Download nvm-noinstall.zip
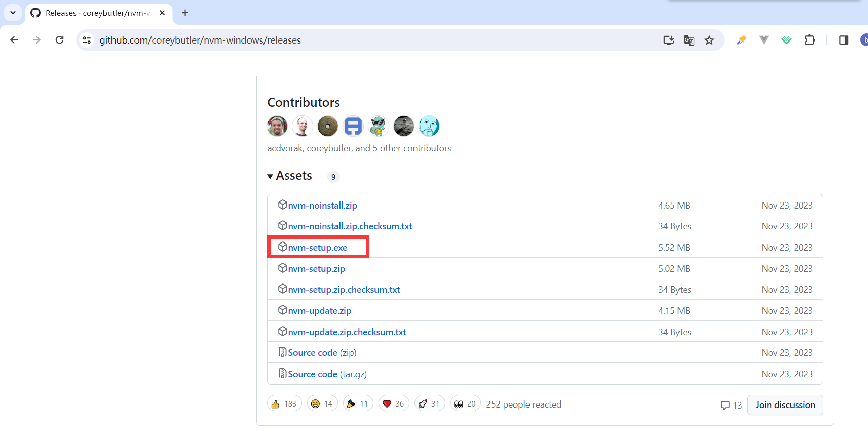 coord(323,206)
